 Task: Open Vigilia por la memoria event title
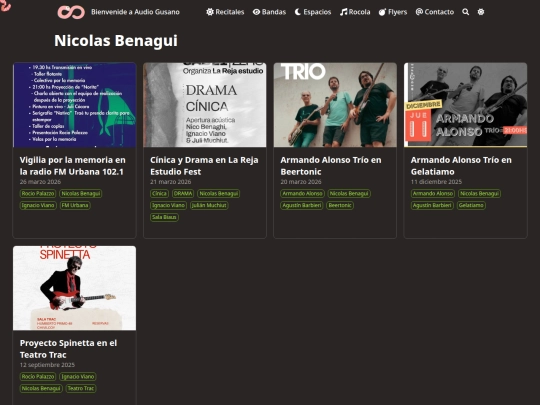click(x=73, y=166)
